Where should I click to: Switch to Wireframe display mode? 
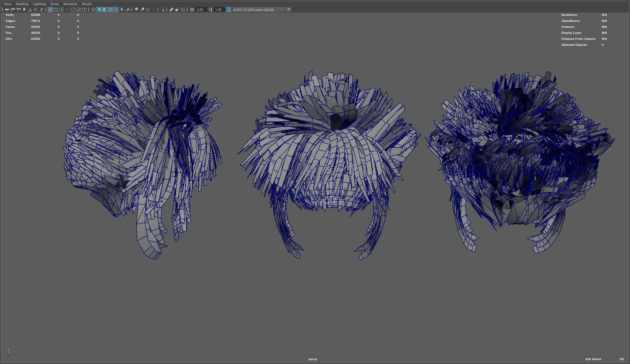point(93,10)
